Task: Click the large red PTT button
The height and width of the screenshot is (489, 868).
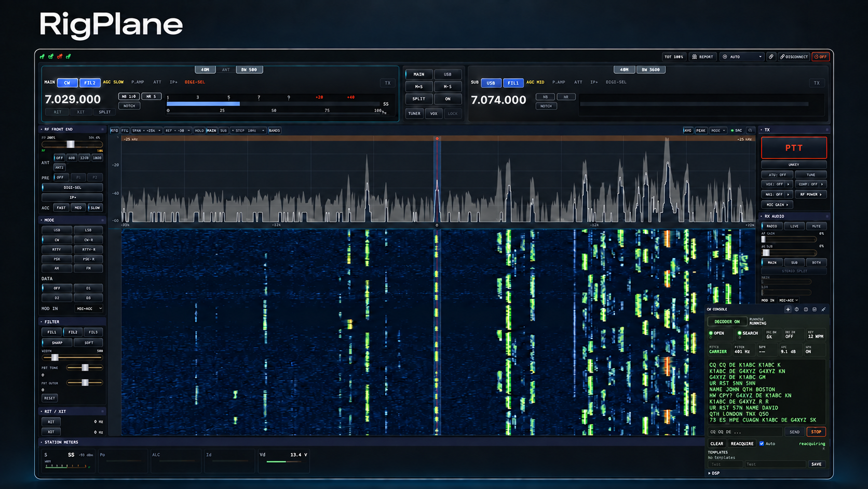Action: 794,148
